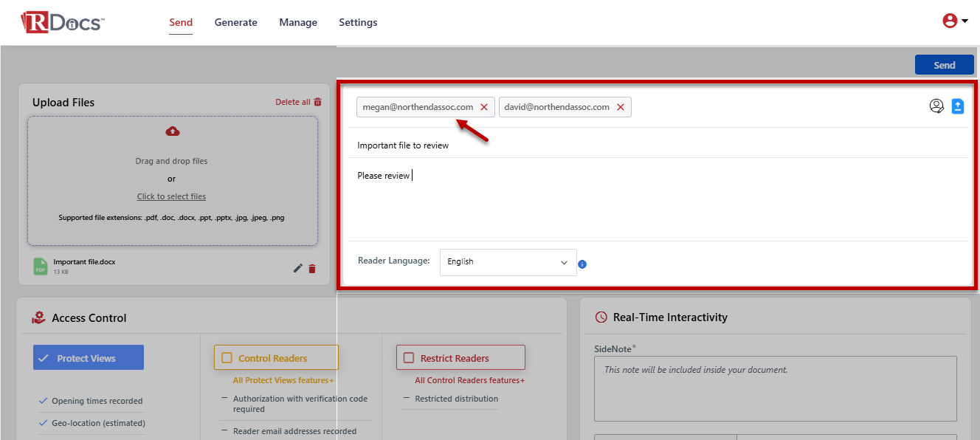Remove megan@northendassoc.com recipient
980x440 pixels.
click(x=484, y=107)
